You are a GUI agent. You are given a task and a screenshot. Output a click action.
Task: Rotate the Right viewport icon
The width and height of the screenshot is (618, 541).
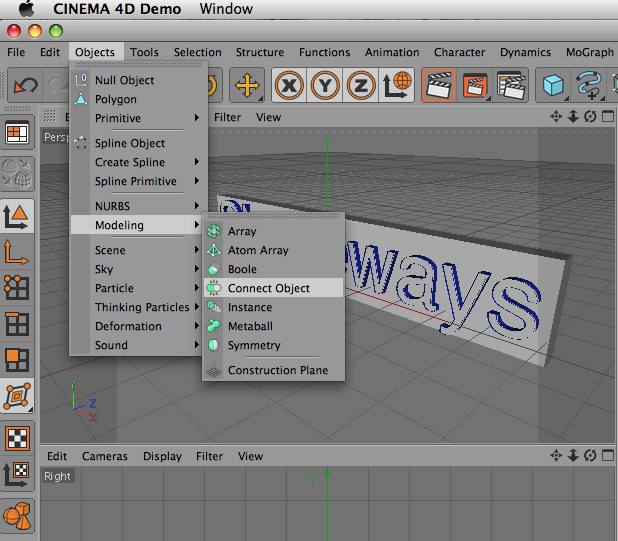[x=590, y=455]
